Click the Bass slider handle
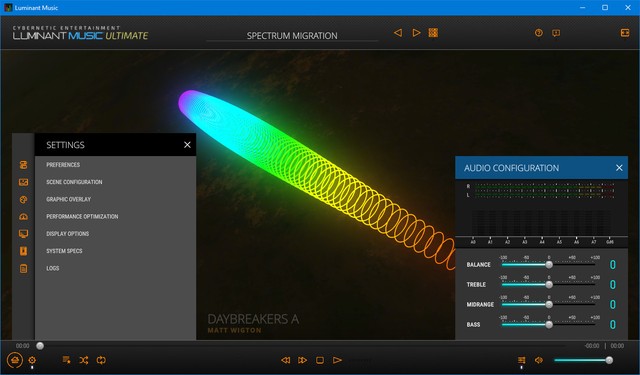640x375 pixels. pos(549,324)
